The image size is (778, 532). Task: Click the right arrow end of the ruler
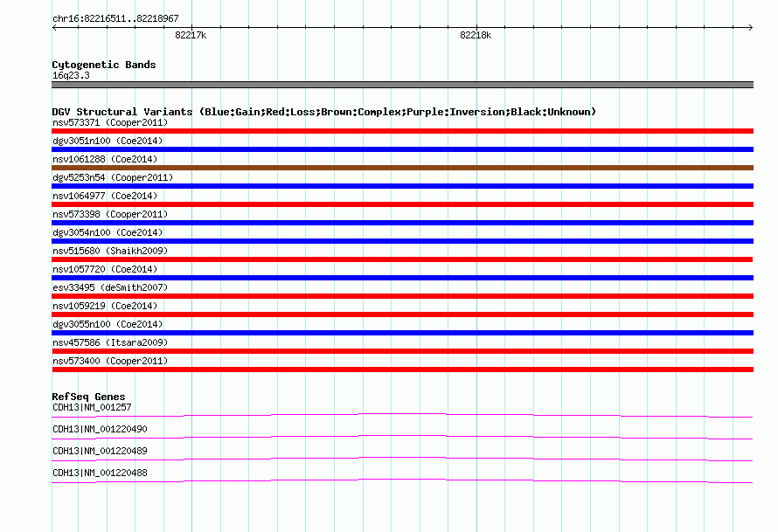(x=751, y=28)
